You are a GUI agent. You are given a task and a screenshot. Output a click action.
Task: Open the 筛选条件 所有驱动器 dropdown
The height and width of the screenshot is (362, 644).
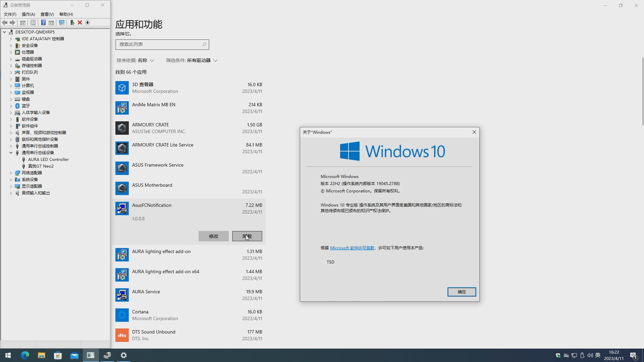point(192,60)
